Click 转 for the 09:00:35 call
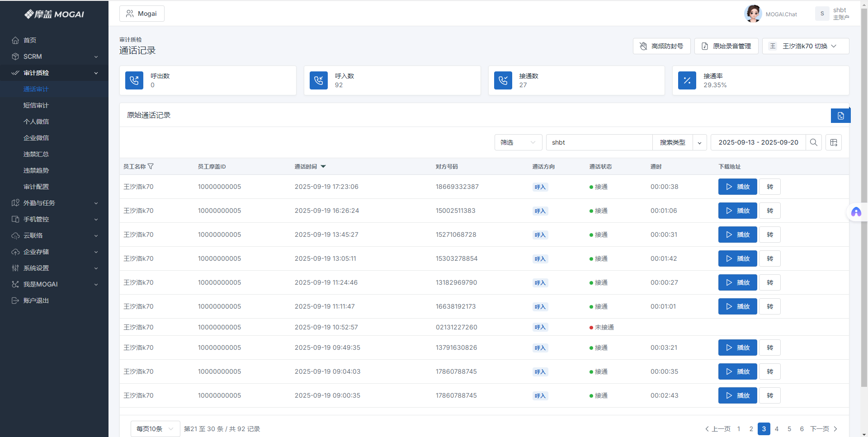Screen dimensions: 868x437 click(x=769, y=395)
